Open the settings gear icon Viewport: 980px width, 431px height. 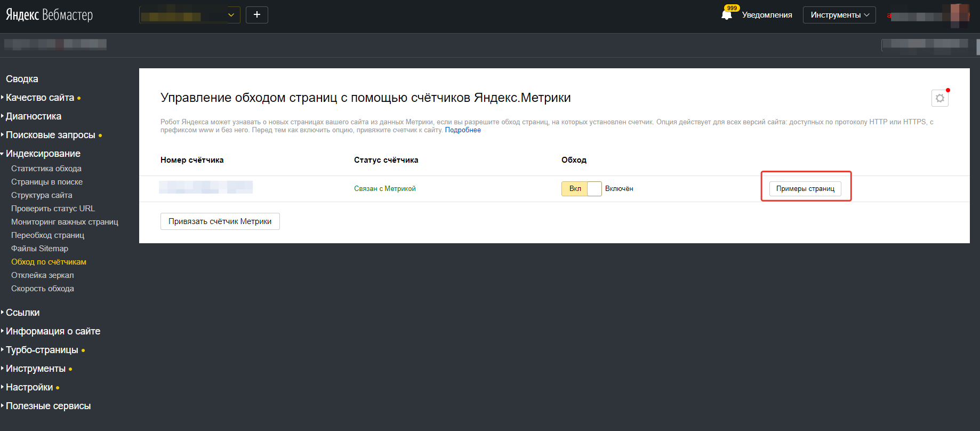[x=940, y=98]
